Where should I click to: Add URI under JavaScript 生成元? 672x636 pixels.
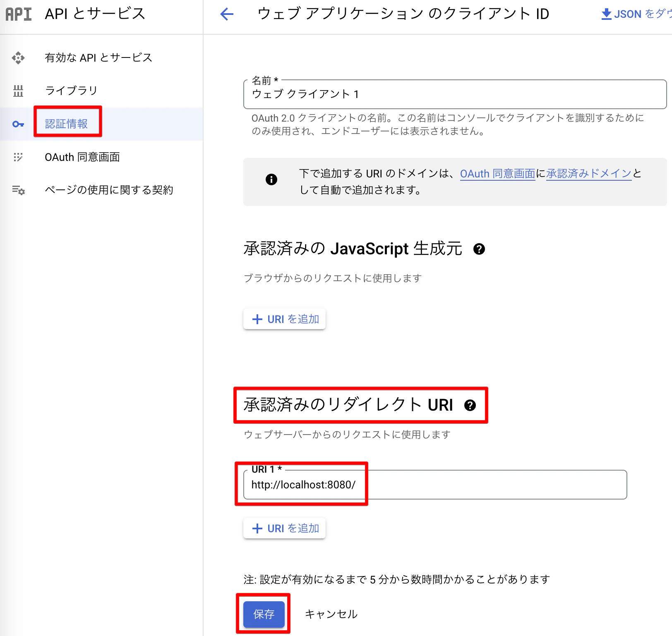point(285,319)
